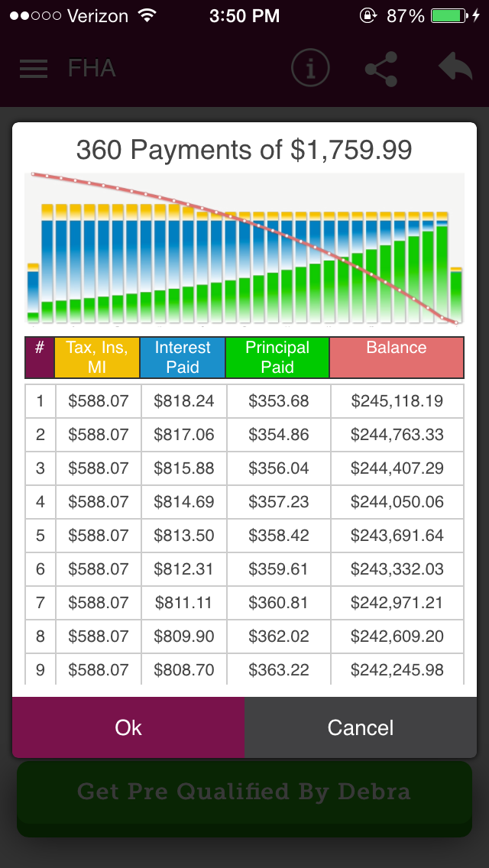Tap the 360 Payments of $1,759.99 title

pyautogui.click(x=244, y=150)
